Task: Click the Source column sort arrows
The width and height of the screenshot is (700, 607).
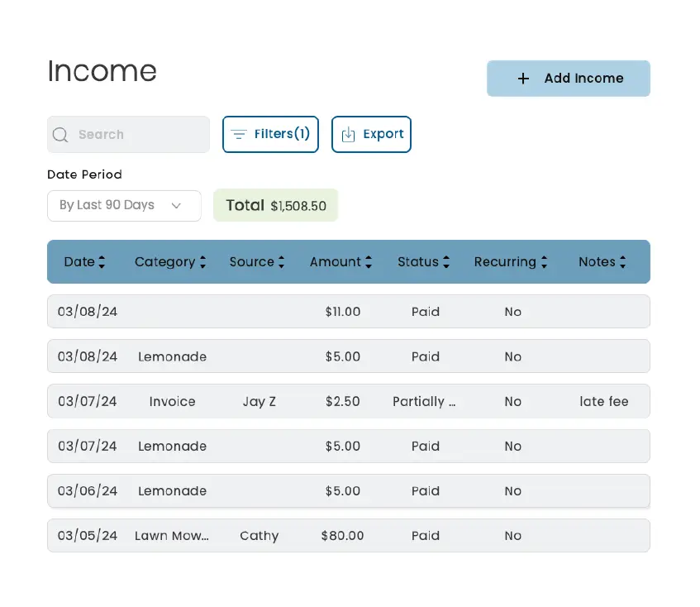Action: pyautogui.click(x=281, y=262)
